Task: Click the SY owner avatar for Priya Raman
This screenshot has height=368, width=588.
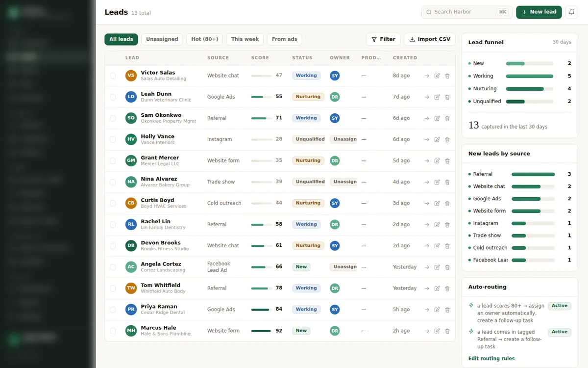Action: (335, 310)
